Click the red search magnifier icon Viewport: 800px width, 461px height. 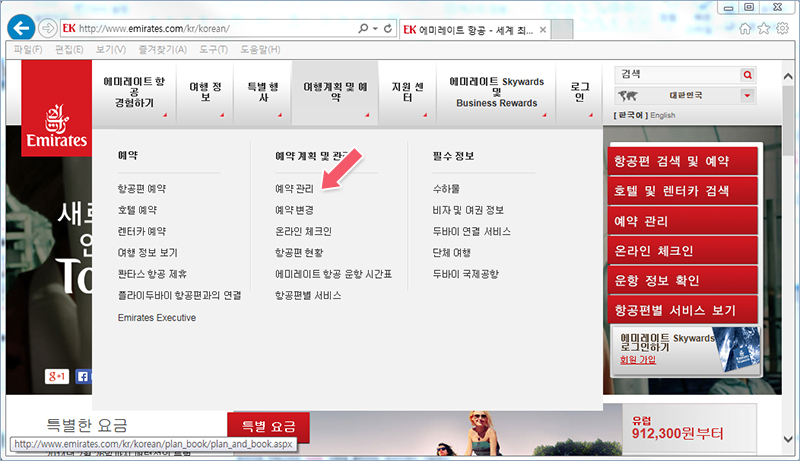747,75
